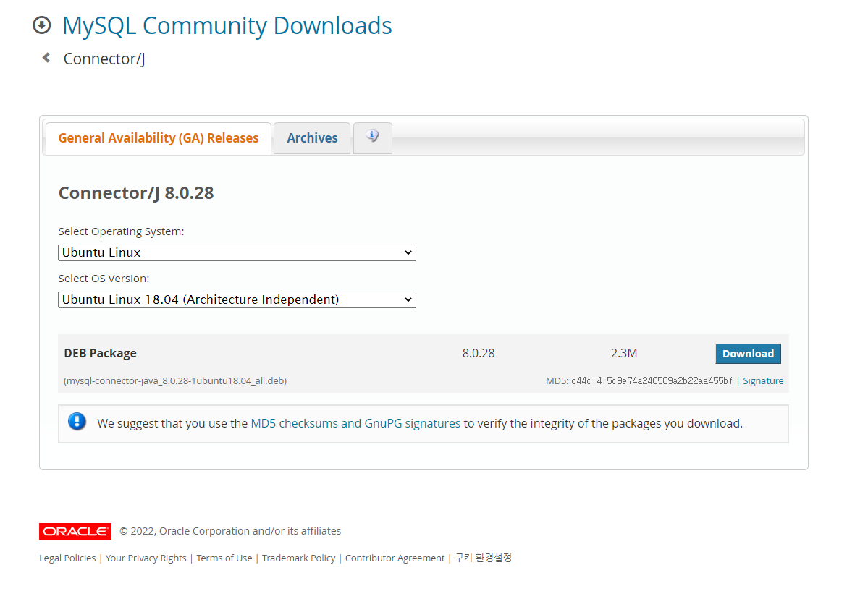This screenshot has width=868, height=591.
Task: Open Your Privacy Rights footer link
Action: 146,558
